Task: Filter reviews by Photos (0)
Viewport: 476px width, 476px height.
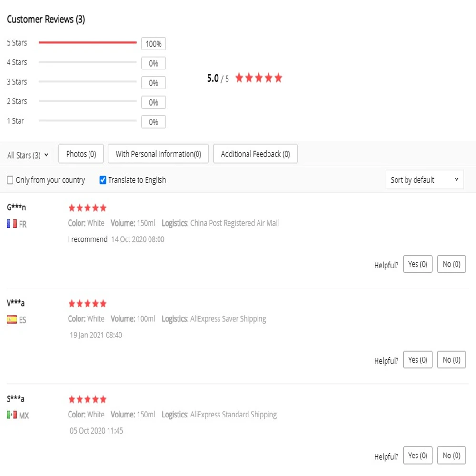Action: 81,154
